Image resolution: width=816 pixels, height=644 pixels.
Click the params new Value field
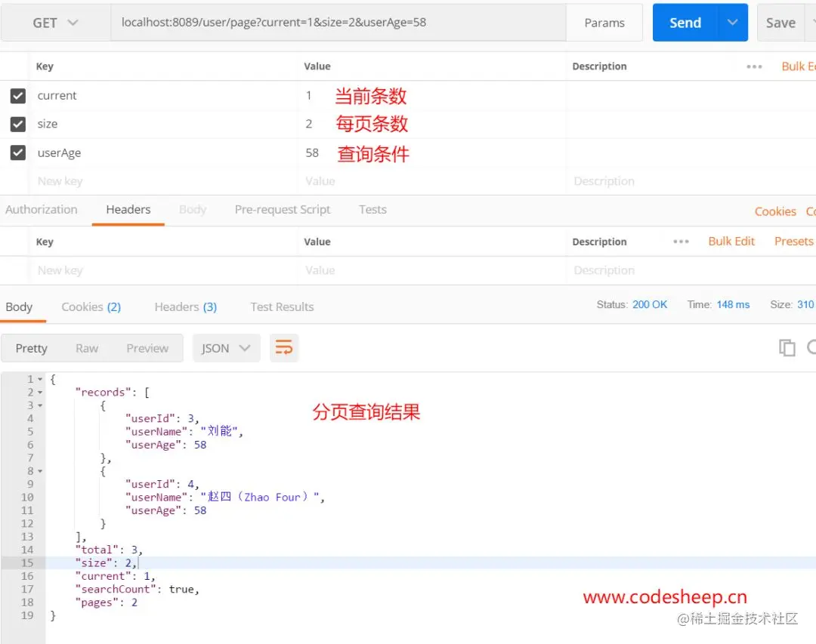[x=432, y=181]
